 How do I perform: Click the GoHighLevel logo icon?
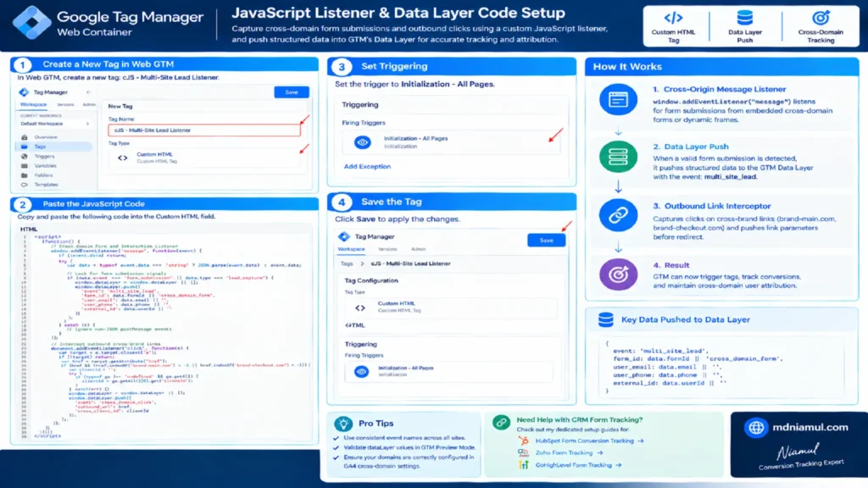click(523, 465)
